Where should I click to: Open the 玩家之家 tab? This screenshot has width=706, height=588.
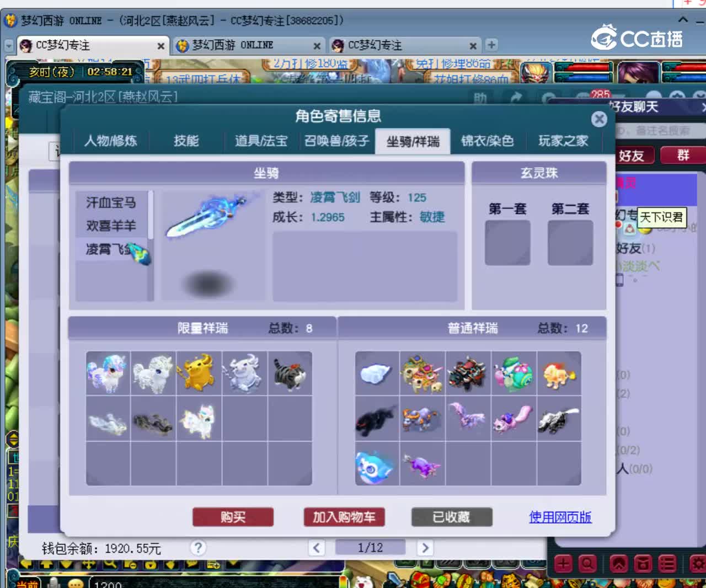563,141
